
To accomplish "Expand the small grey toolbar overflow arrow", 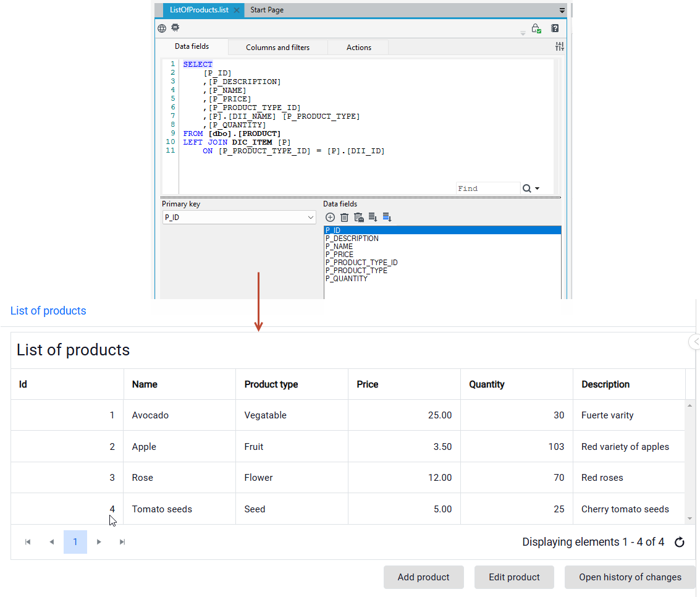I will 523,33.
